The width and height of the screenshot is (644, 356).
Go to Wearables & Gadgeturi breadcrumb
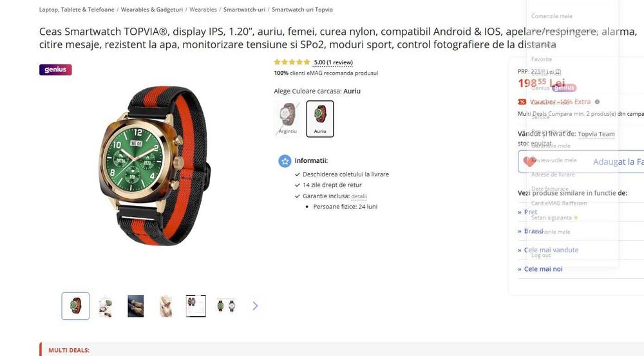[151, 10]
